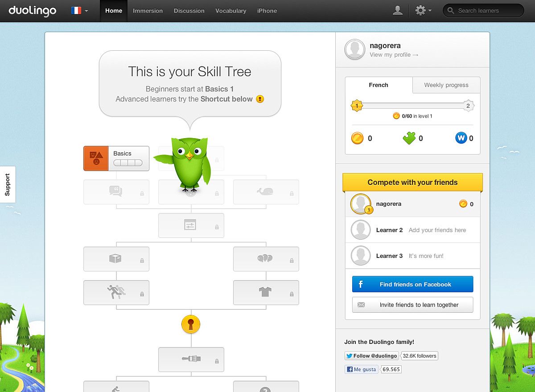Click the View my profile link
535x392 pixels.
pyautogui.click(x=394, y=55)
